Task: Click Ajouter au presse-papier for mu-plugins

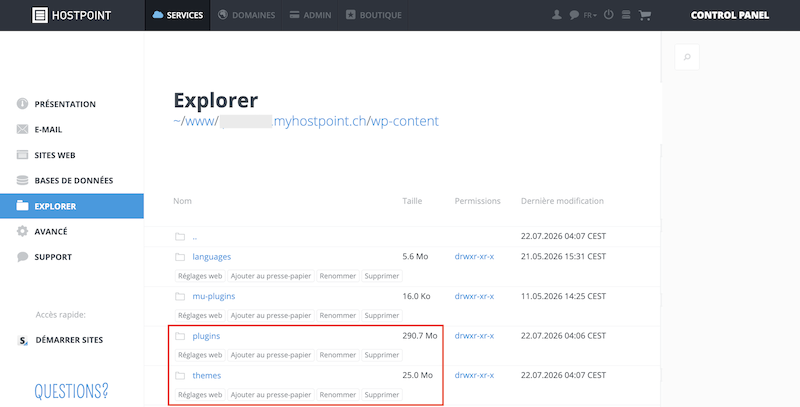Action: (270, 316)
